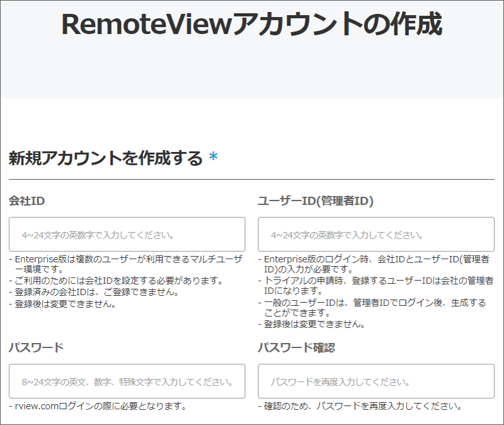504x425 pixels.
Task: Click the パスワード input field
Action: tap(127, 381)
